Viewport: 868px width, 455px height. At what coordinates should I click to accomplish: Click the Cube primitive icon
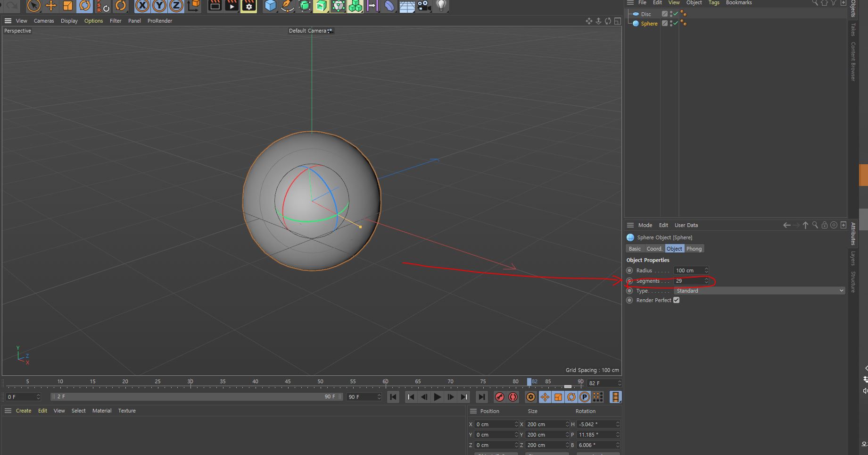click(x=270, y=6)
